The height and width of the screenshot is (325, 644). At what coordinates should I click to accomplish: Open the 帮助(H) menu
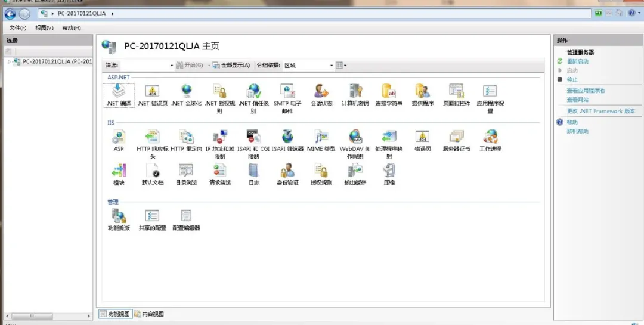point(72,28)
